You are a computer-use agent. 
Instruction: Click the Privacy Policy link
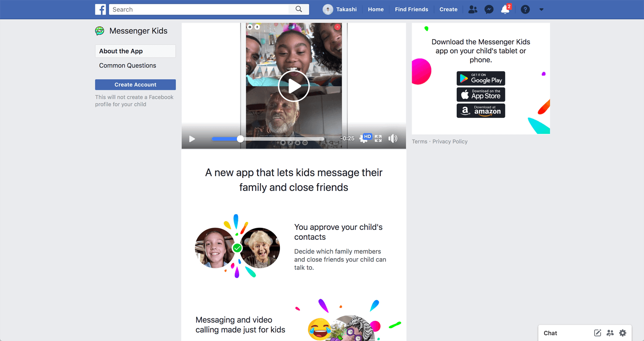[450, 142]
